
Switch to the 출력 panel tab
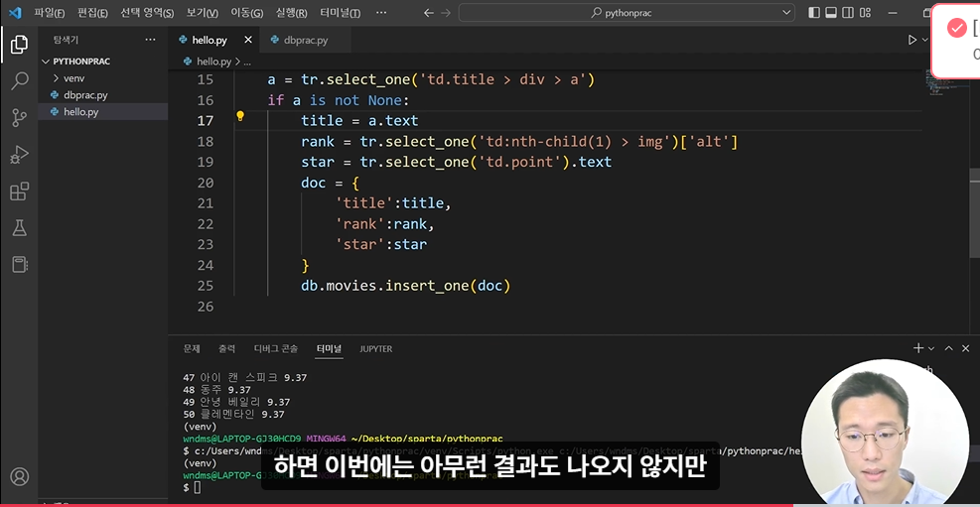(226, 348)
